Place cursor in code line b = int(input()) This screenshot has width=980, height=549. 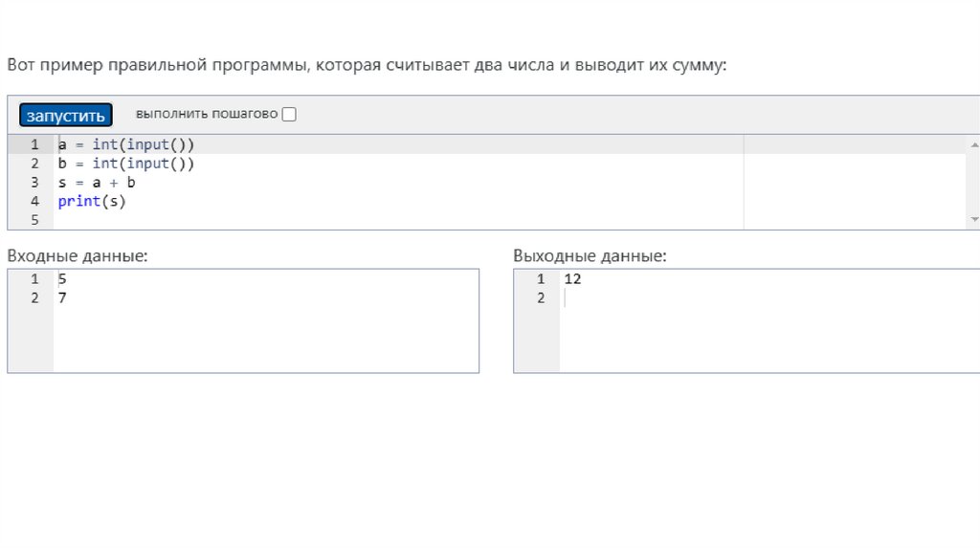pyautogui.click(x=126, y=164)
